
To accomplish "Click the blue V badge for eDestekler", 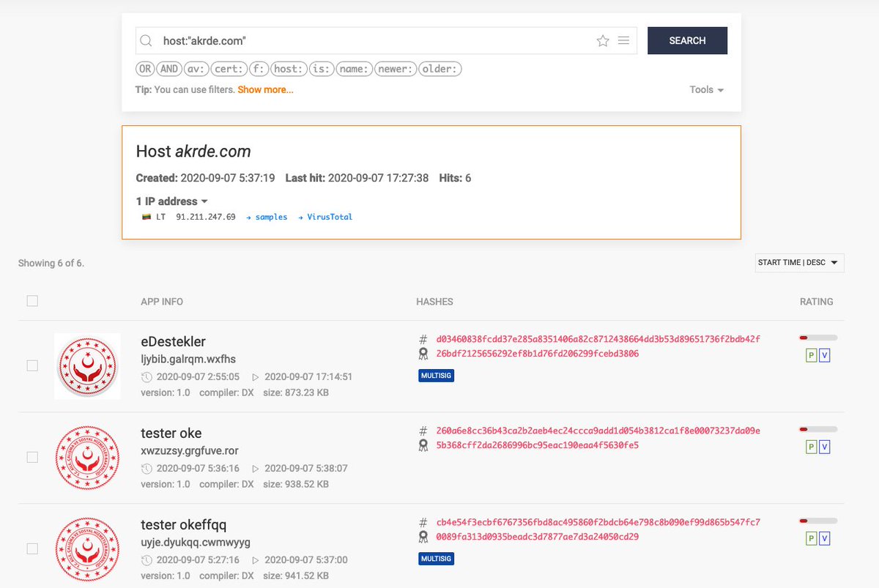I will coord(825,355).
